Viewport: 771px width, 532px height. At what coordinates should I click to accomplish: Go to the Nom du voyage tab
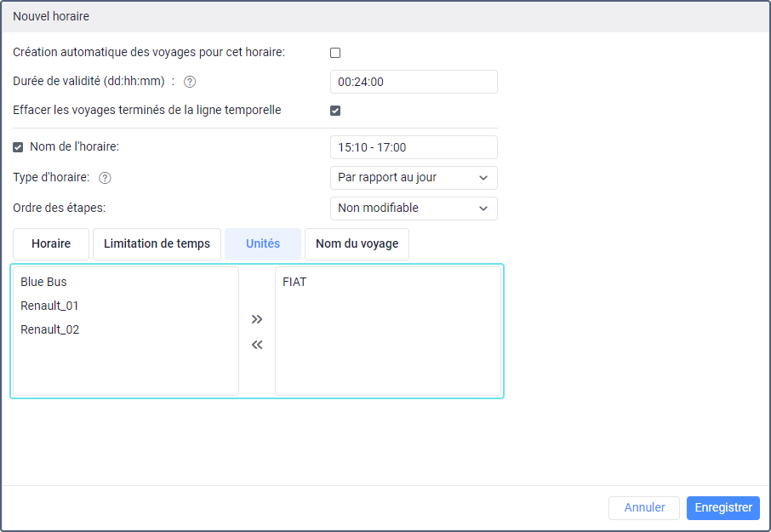(x=357, y=244)
